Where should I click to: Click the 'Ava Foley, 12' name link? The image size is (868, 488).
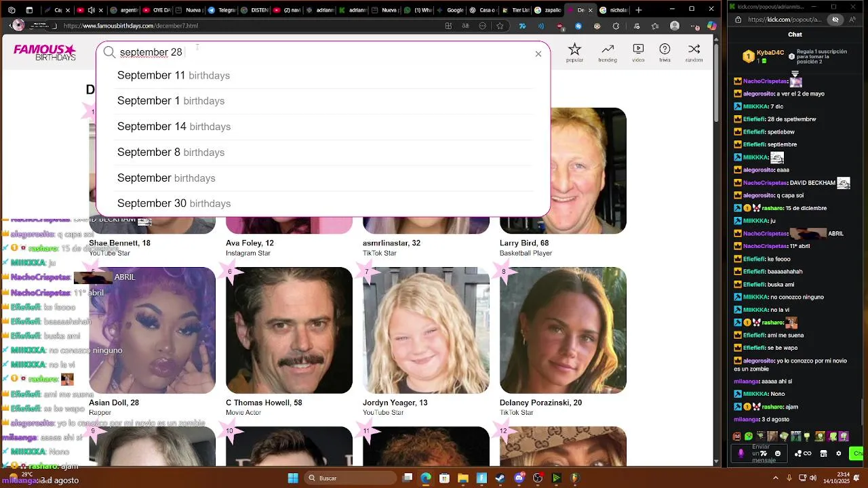tap(250, 243)
